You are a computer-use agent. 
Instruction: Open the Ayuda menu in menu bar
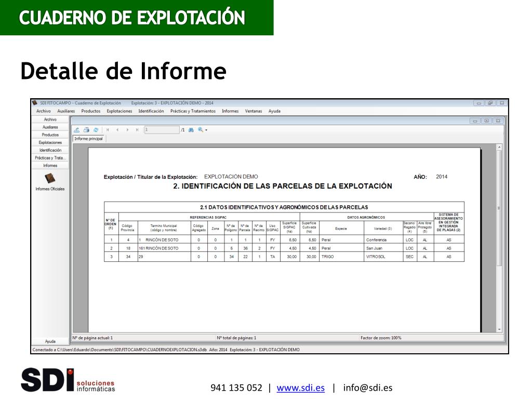[274, 111]
